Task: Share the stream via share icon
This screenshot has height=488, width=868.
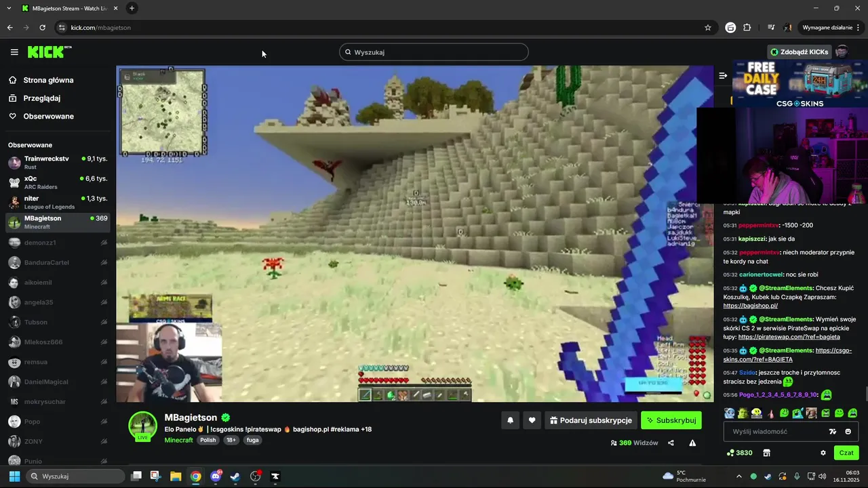Action: click(x=671, y=443)
